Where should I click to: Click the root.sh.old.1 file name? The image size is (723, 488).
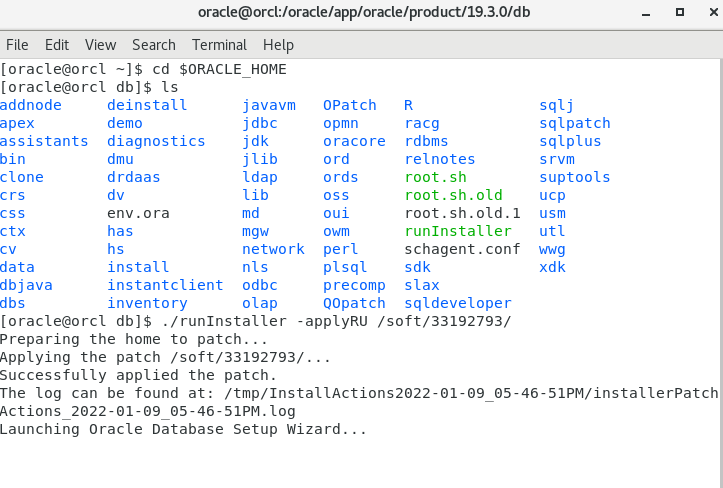[x=462, y=213]
